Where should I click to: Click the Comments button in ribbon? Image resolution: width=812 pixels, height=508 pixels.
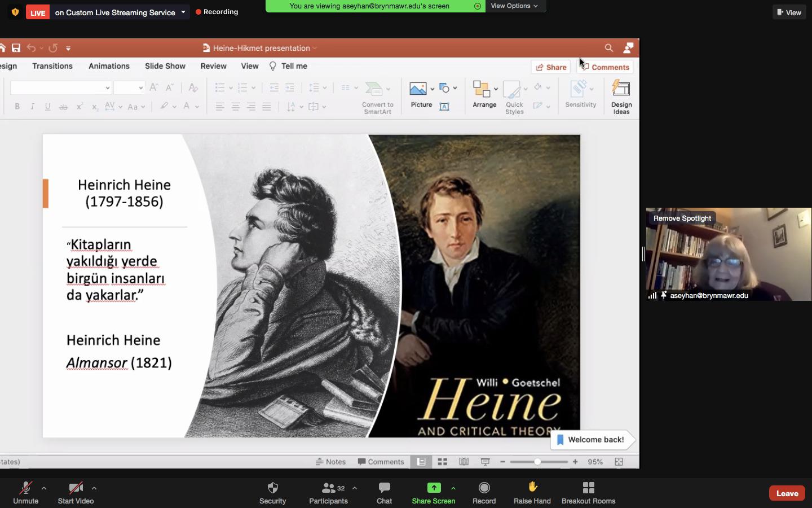605,67
